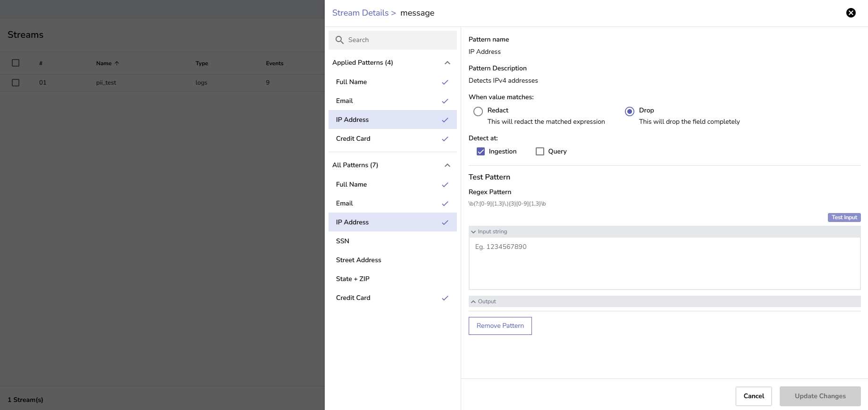
Task: Select the Redact radio option
Action: coord(478,111)
